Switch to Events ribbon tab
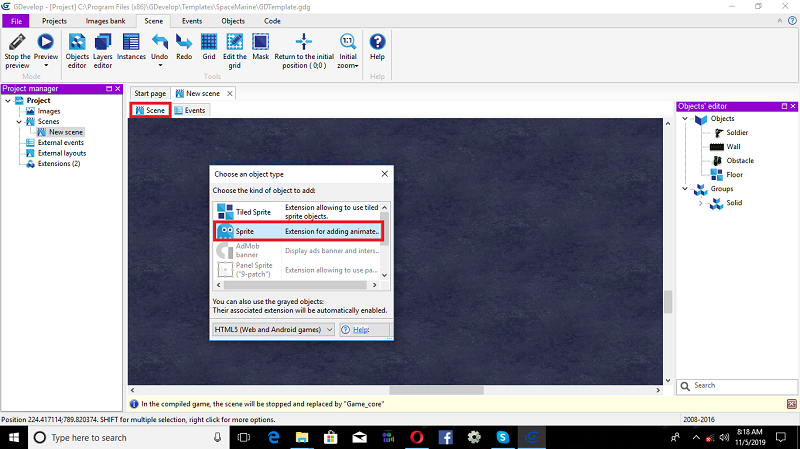 tap(192, 21)
